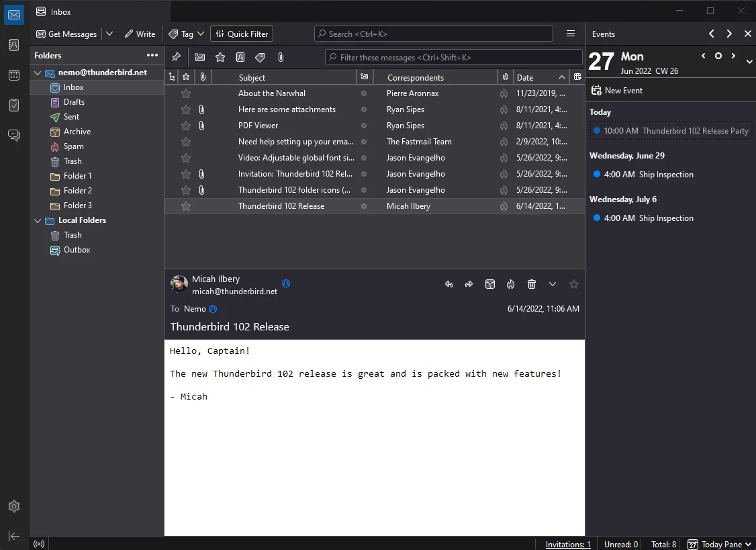Toggle the contacts quick filter

click(240, 57)
